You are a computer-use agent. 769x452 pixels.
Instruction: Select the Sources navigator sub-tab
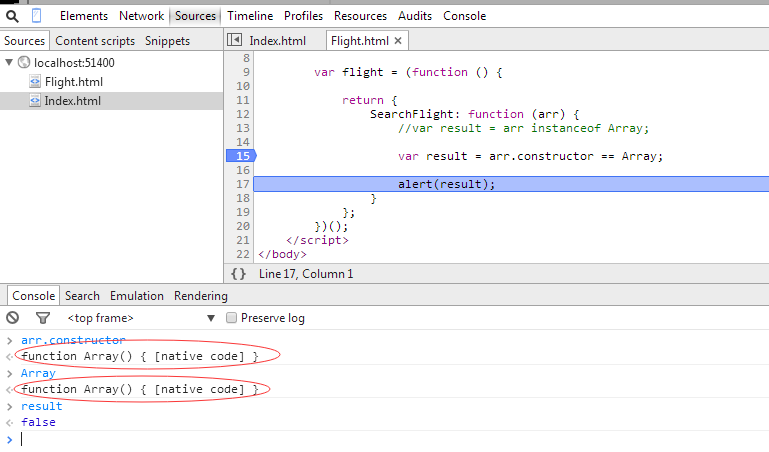pyautogui.click(x=25, y=41)
